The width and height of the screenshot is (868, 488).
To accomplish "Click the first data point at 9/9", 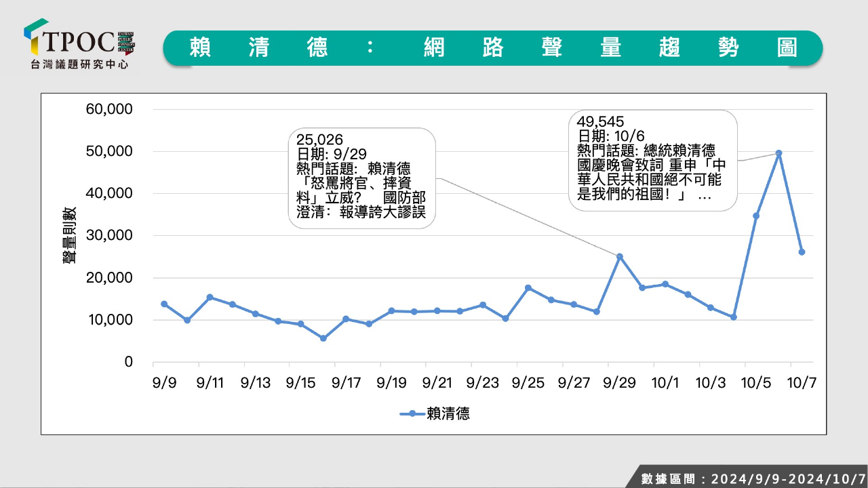I will click(164, 304).
